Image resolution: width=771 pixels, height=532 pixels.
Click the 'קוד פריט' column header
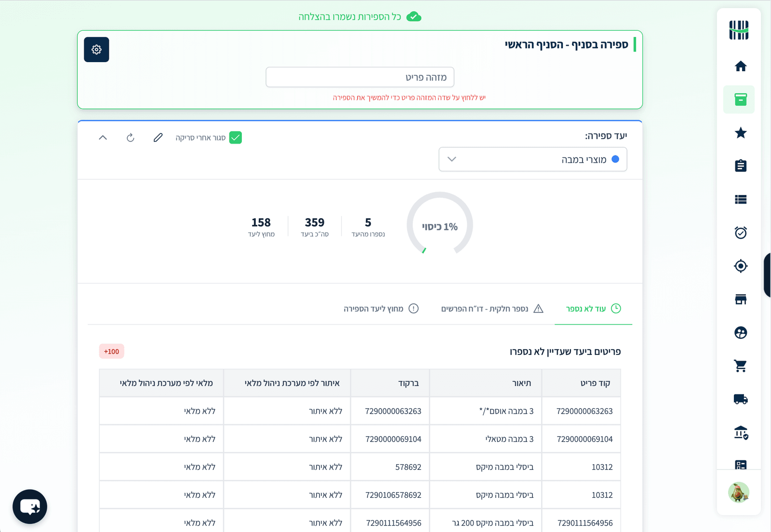pyautogui.click(x=581, y=383)
